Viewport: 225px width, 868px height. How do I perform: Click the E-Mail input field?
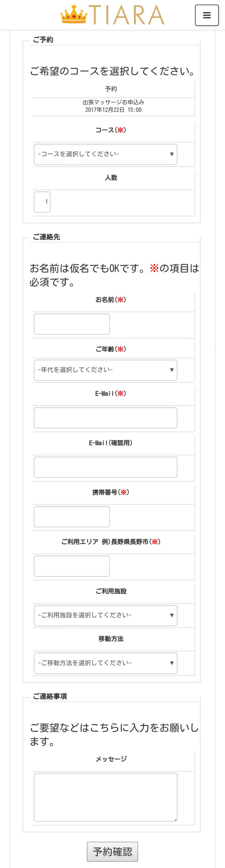point(106,418)
